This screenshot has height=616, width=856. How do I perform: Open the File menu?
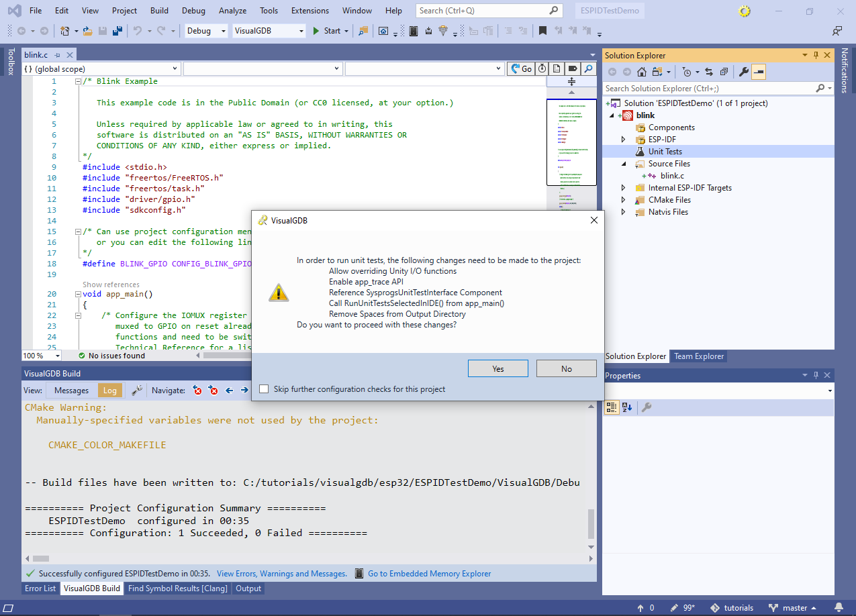click(36, 11)
